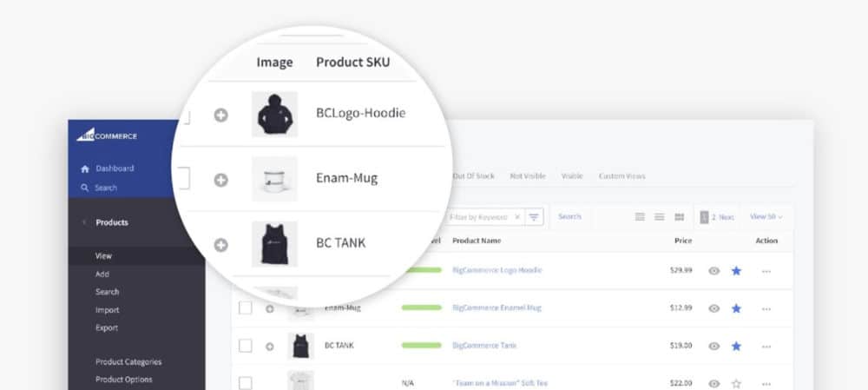The width and height of the screenshot is (868, 390).
Task: Open the Visible tab
Action: tap(572, 176)
